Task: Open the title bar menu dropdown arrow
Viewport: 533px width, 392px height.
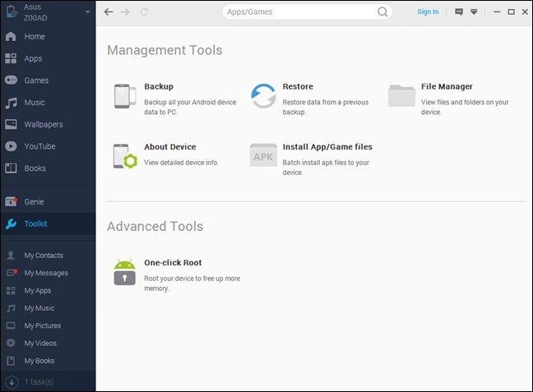Action: 474,12
